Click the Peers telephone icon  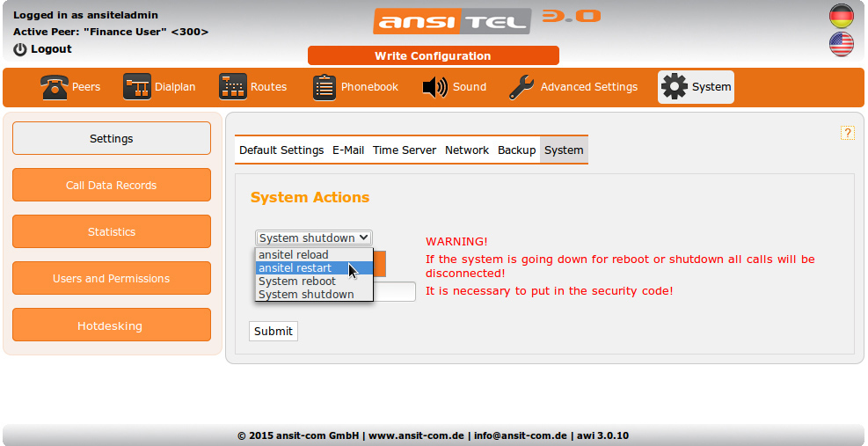tap(55, 87)
